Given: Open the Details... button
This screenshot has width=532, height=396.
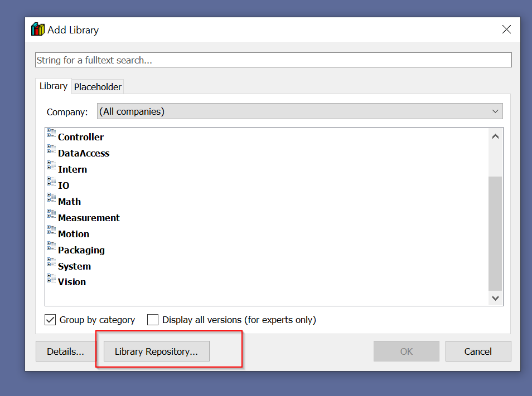Looking at the screenshot, I should (66, 351).
